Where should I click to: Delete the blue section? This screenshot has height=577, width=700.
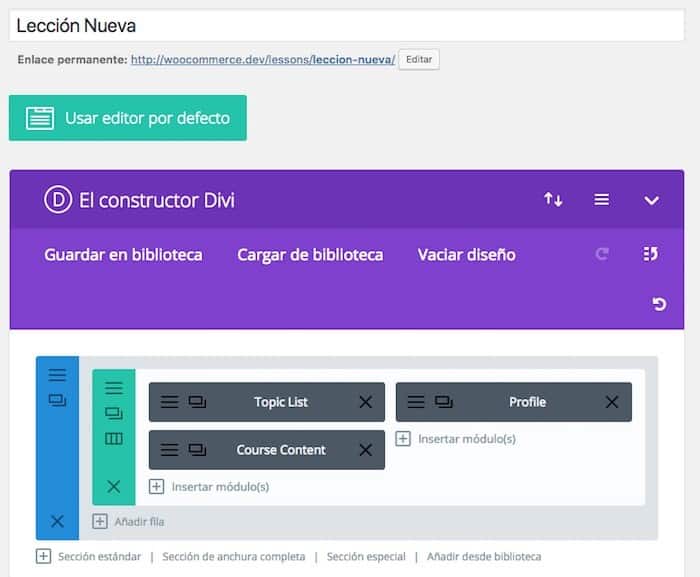pos(57,521)
